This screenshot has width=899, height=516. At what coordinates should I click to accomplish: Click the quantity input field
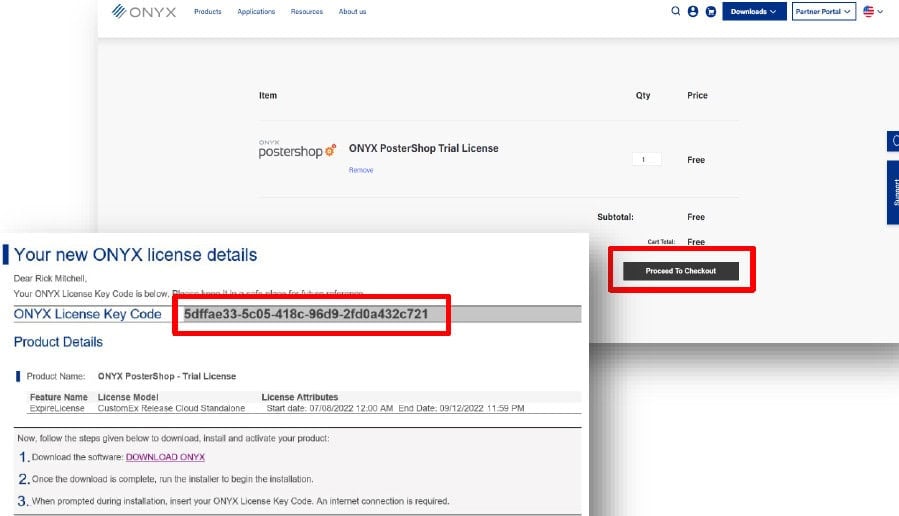tap(646, 160)
